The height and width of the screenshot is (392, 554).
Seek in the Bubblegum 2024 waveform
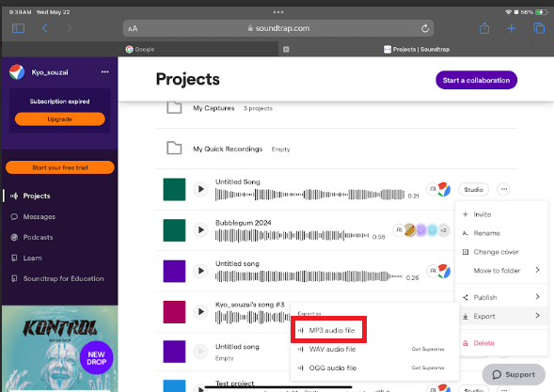click(x=292, y=236)
